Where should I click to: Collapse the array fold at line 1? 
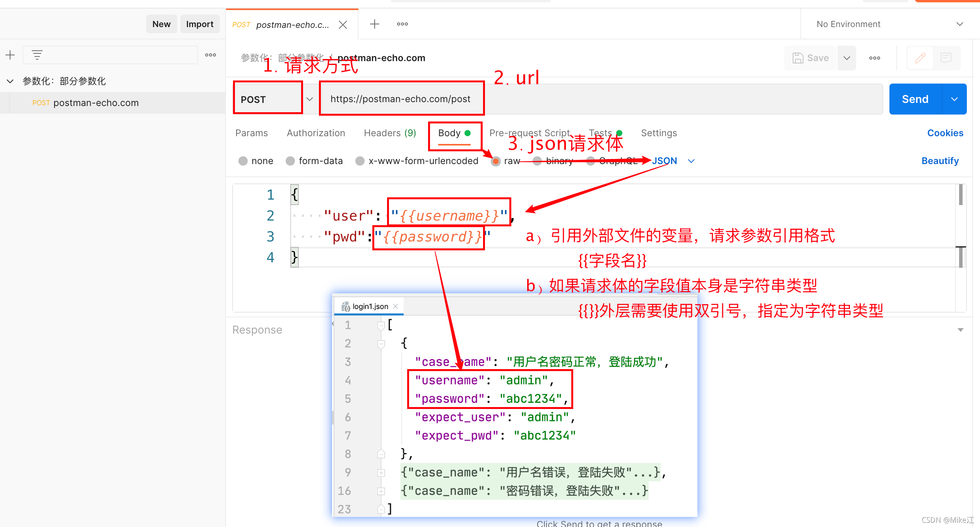pyautogui.click(x=381, y=325)
